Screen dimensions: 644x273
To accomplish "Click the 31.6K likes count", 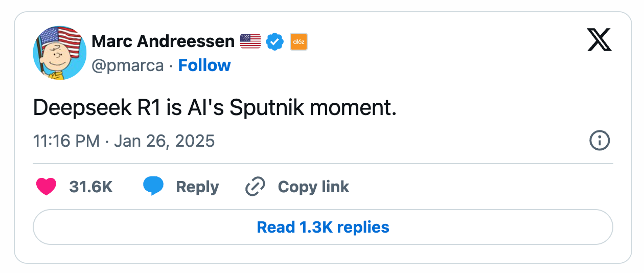I will point(90,187).
